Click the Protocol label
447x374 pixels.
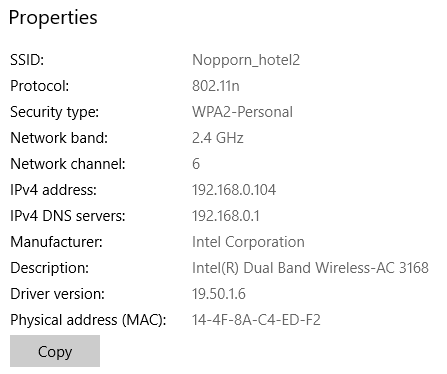coord(40,86)
